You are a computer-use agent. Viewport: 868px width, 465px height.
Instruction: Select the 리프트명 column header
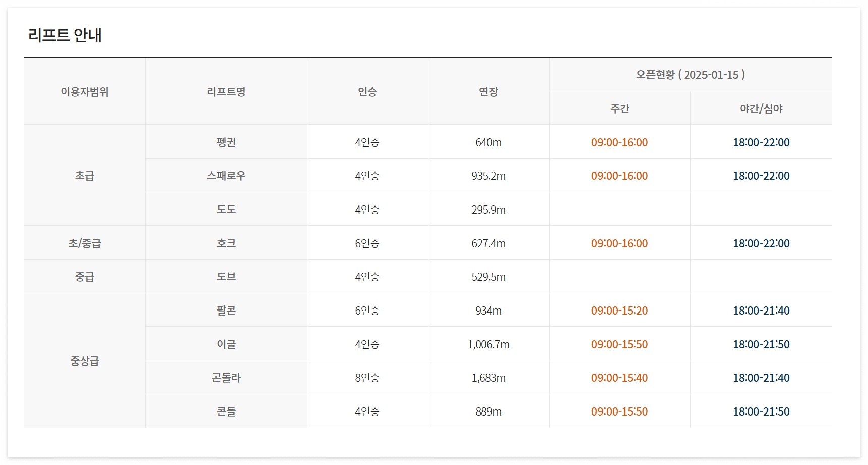(226, 91)
